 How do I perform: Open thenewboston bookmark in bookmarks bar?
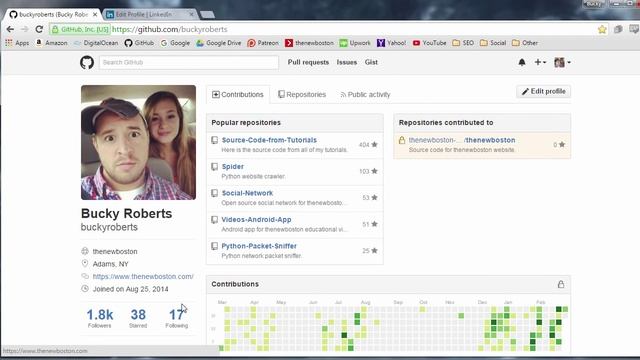point(309,43)
